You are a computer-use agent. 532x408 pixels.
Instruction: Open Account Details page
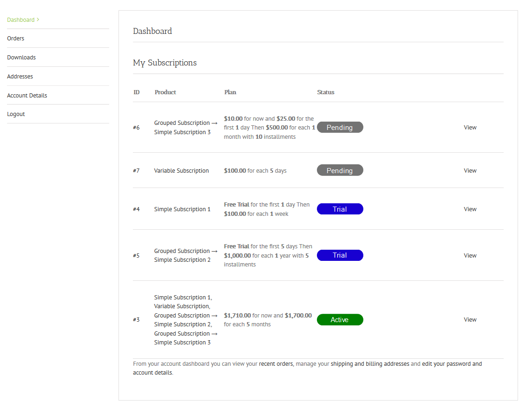pyautogui.click(x=27, y=95)
